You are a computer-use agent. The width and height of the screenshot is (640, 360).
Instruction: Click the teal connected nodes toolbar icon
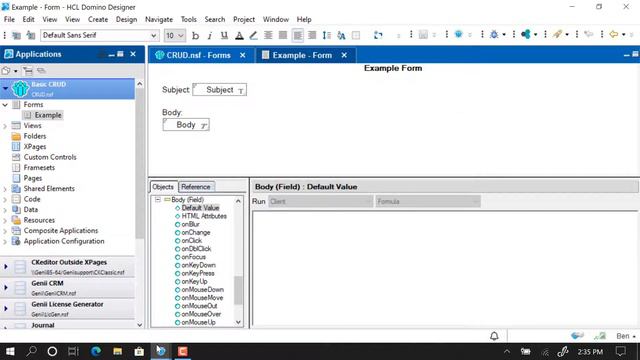click(526, 35)
